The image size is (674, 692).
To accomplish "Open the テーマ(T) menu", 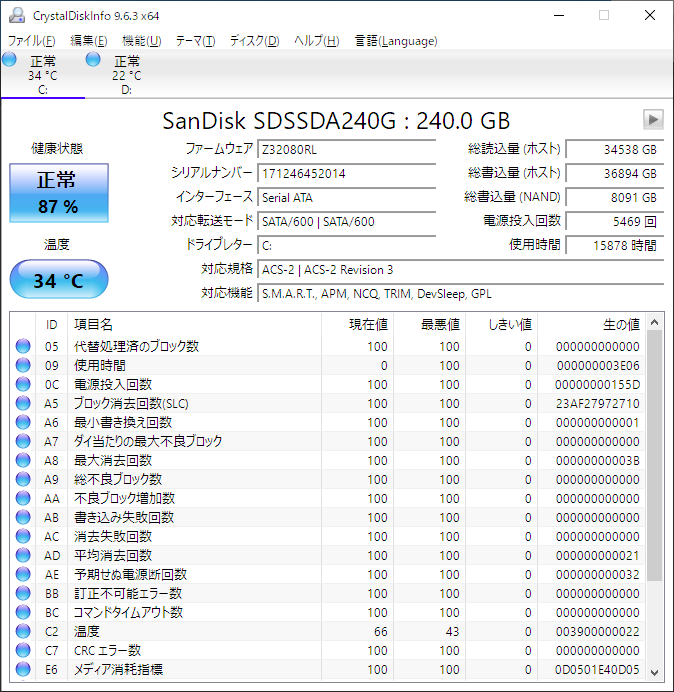I will click(195, 41).
